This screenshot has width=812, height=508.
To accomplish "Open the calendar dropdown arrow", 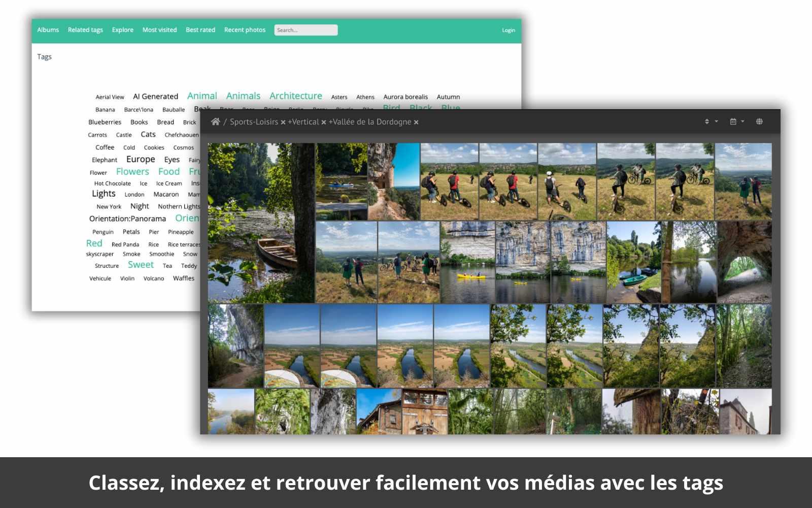I will point(744,121).
